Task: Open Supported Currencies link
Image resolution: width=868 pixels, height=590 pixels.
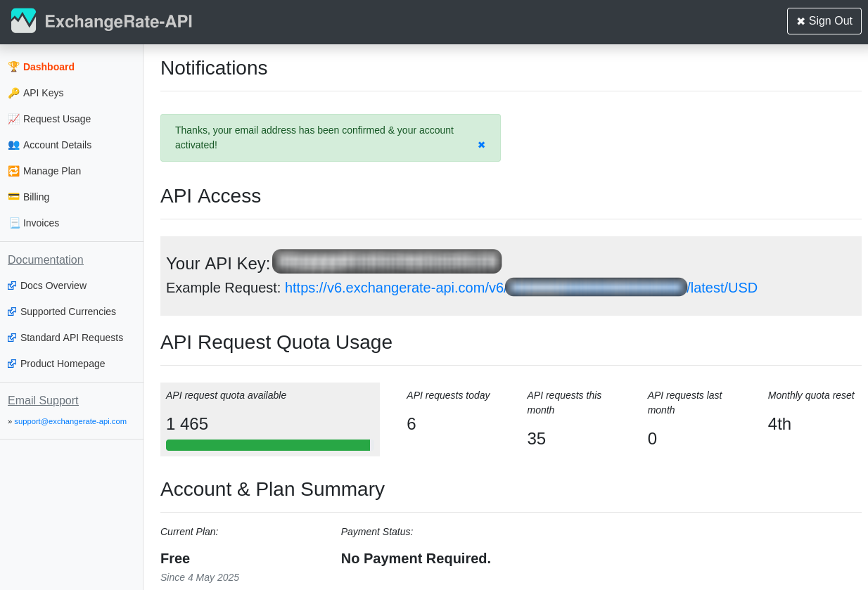Action: [68, 312]
